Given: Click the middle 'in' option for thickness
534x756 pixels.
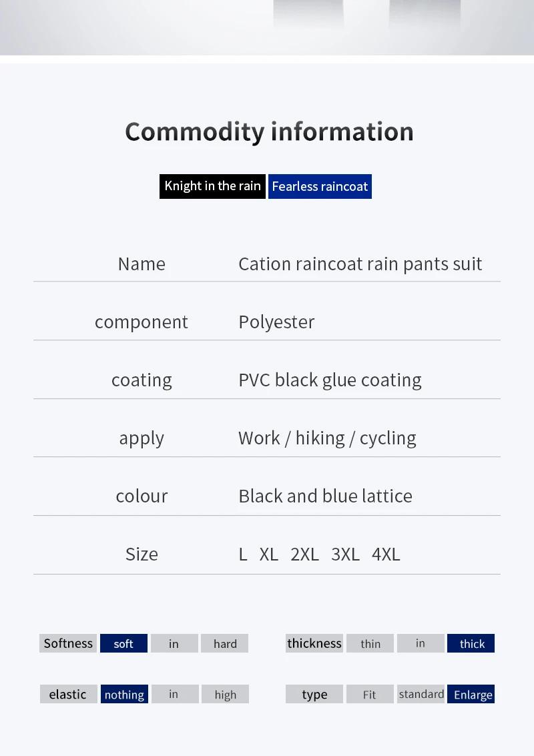Looking at the screenshot, I should [x=421, y=643].
